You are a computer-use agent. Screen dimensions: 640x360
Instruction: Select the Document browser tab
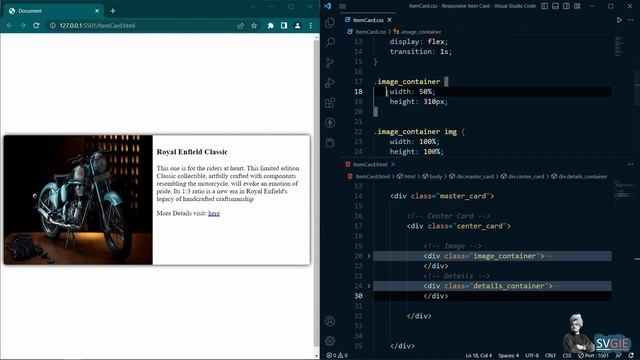click(x=53, y=11)
